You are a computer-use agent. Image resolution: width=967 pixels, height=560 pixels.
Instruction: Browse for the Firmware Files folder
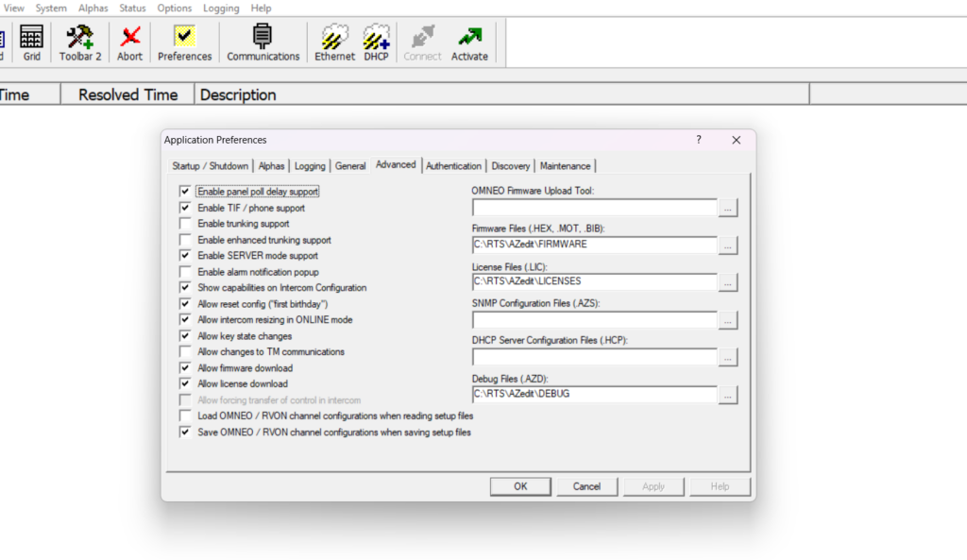click(x=727, y=245)
